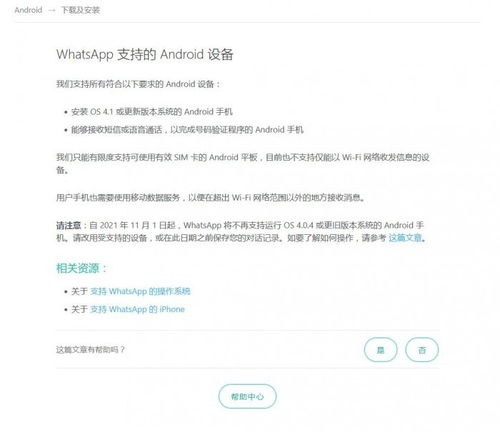Click the breadcrumb arrow separator
The image size is (500, 432).
[x=52, y=10]
